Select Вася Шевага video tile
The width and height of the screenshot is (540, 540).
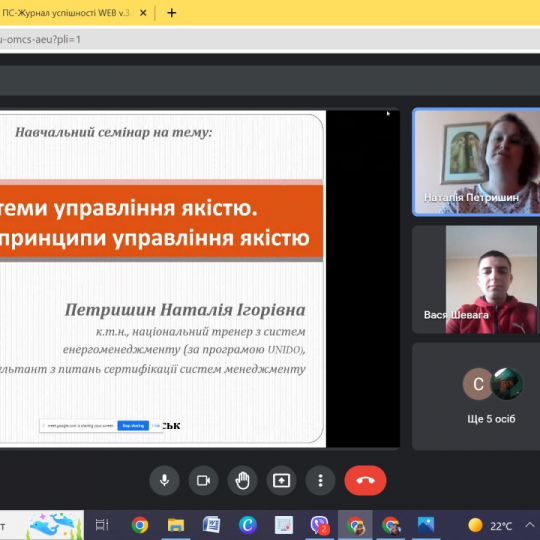click(476, 279)
